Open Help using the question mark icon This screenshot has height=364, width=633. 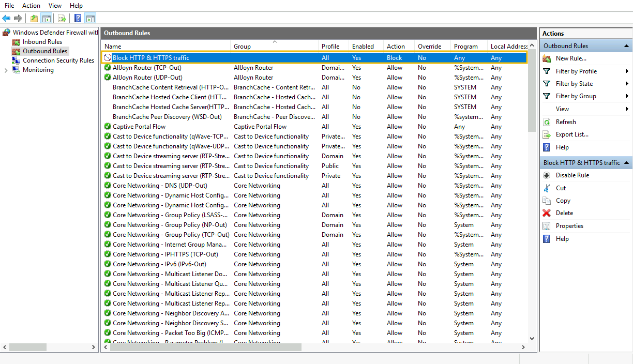point(77,18)
